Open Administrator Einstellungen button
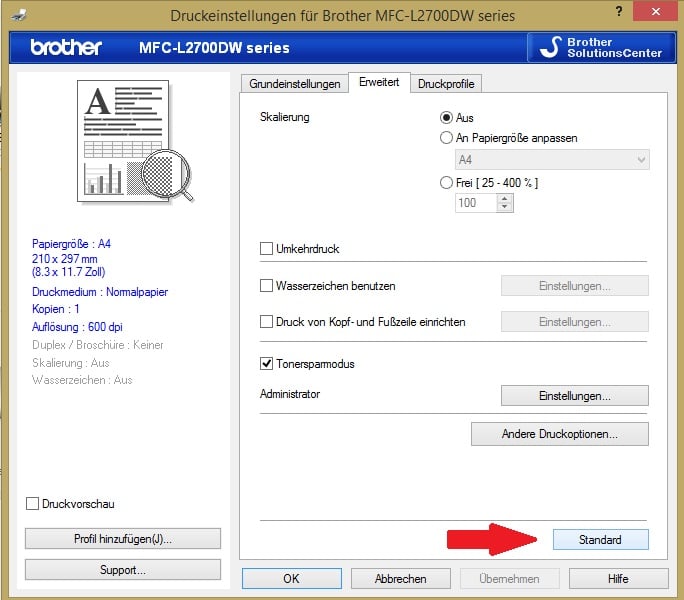This screenshot has height=600, width=684. tap(574, 395)
